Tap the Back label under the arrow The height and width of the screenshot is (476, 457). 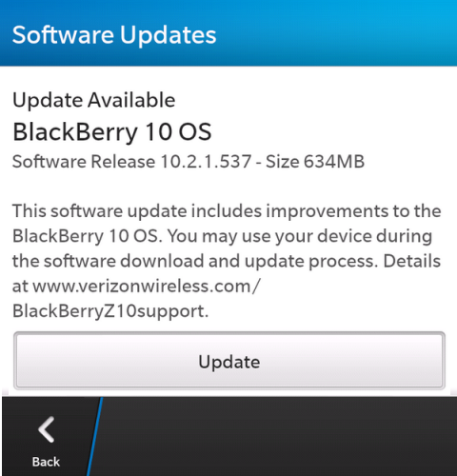(x=46, y=462)
